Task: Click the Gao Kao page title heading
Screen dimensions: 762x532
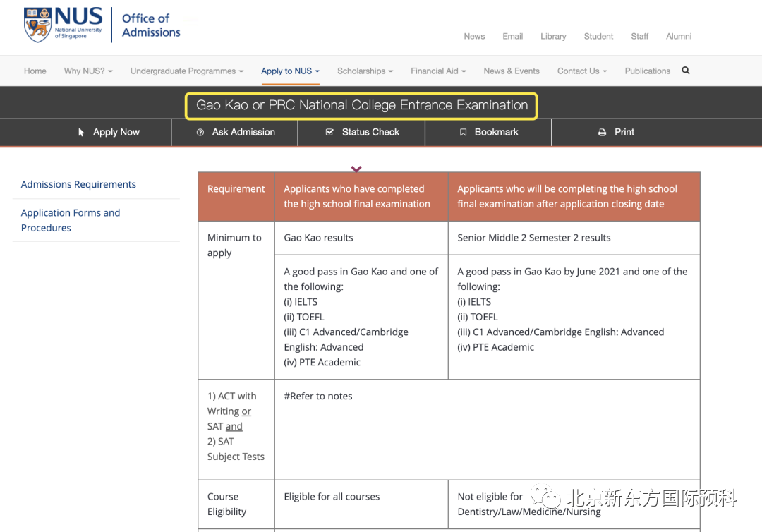Action: 362,105
